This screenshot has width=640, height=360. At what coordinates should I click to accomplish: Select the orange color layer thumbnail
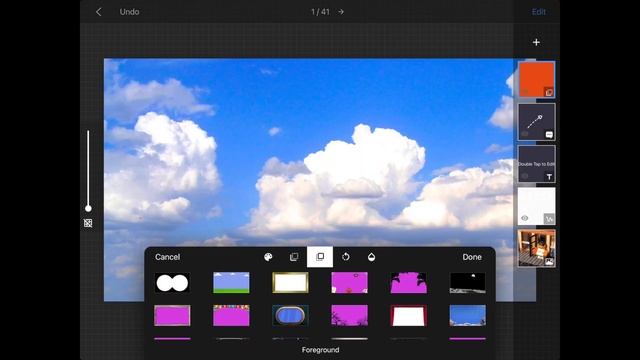(x=536, y=80)
